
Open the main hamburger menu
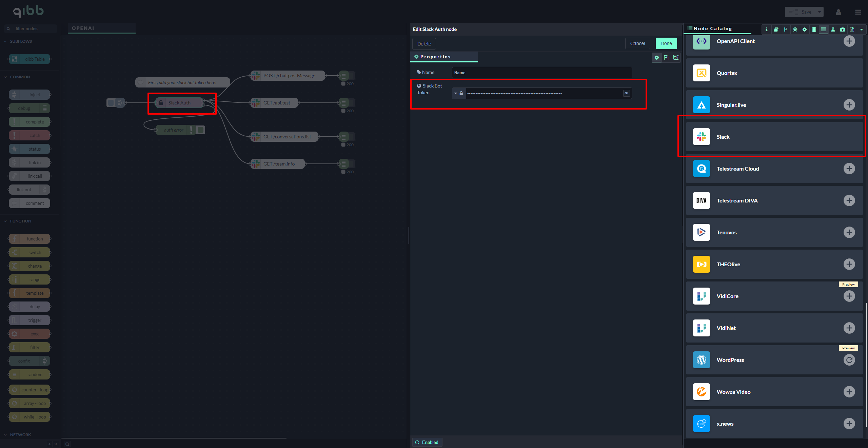tap(858, 12)
